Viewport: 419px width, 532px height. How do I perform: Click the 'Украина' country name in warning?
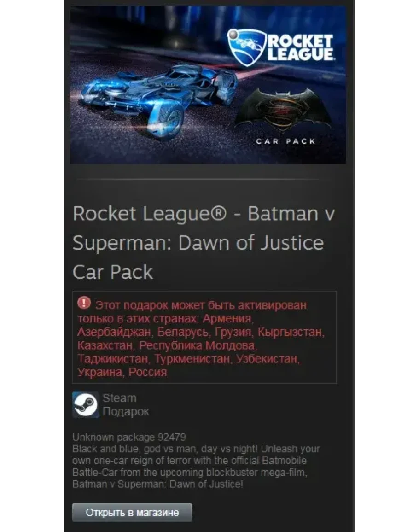100,372
